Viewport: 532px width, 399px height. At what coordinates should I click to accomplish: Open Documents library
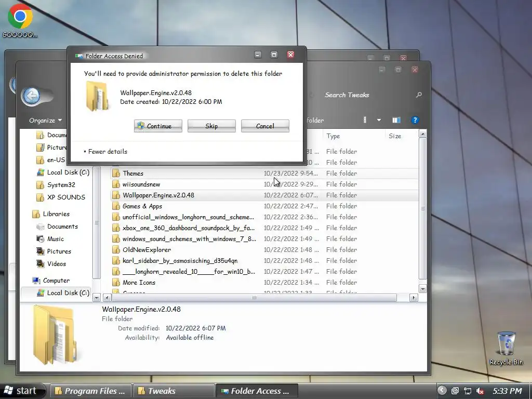[x=57, y=227]
